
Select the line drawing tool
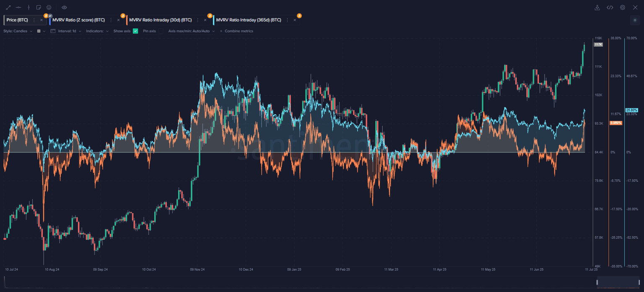[8, 8]
